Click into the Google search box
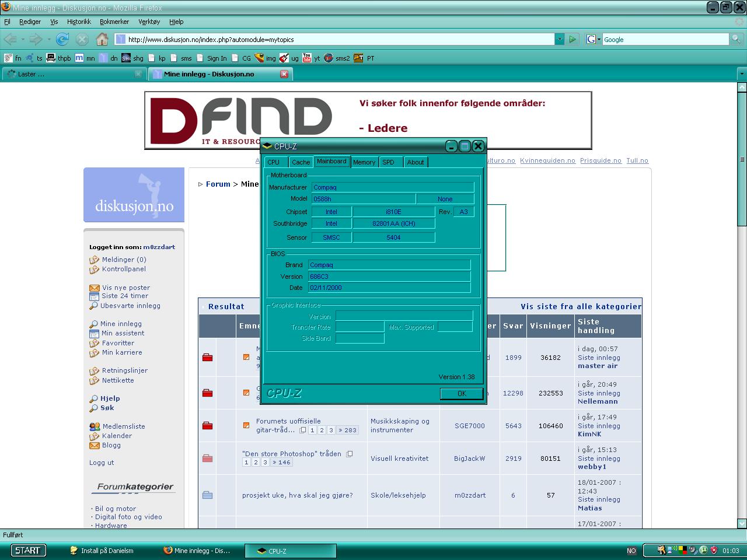 point(665,39)
